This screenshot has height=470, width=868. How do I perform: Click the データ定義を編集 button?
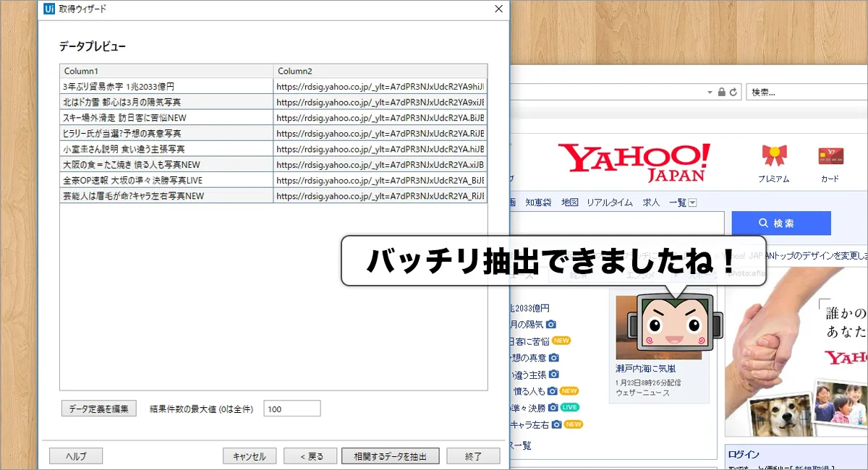click(x=98, y=409)
